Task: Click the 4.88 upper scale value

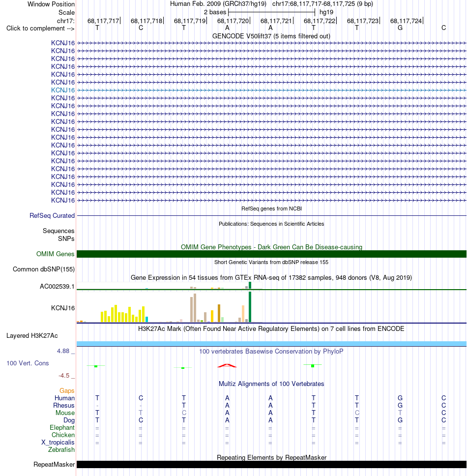Action: (x=63, y=351)
